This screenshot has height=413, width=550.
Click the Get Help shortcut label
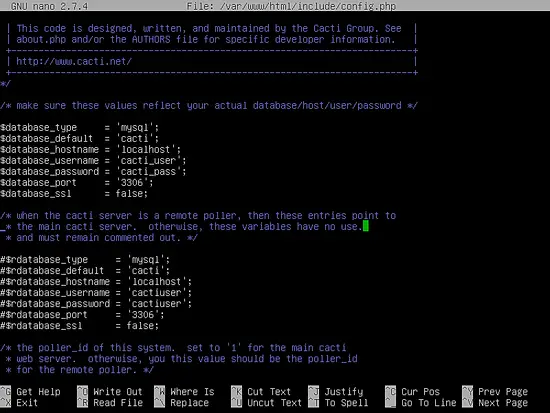point(38,391)
